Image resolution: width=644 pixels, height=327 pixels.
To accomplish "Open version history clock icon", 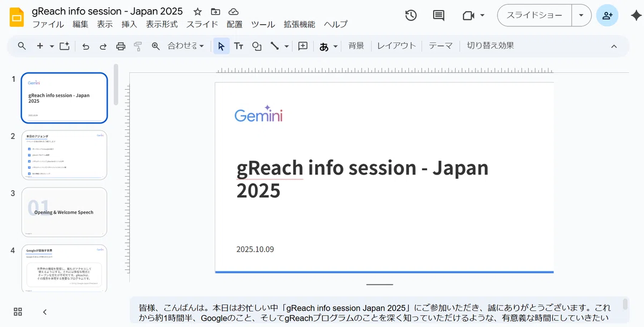I will coord(411,16).
